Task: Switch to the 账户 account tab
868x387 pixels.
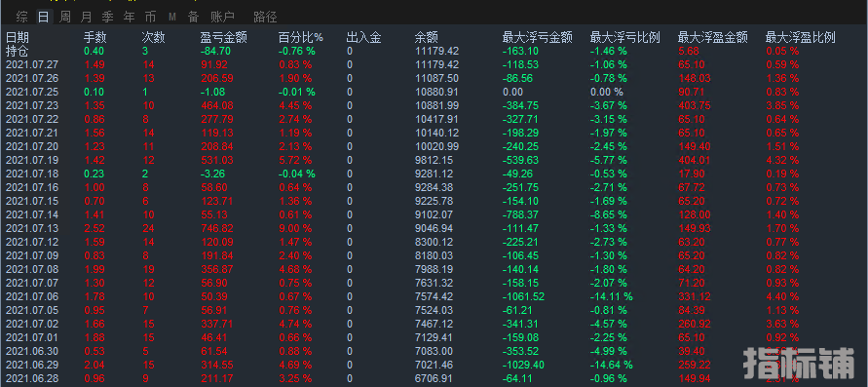Action: (x=222, y=17)
